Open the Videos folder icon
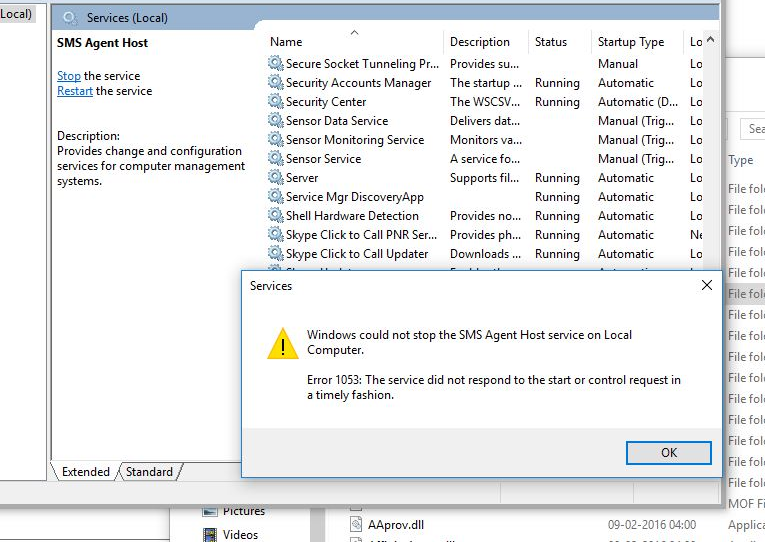This screenshot has width=765, height=542. (x=210, y=534)
